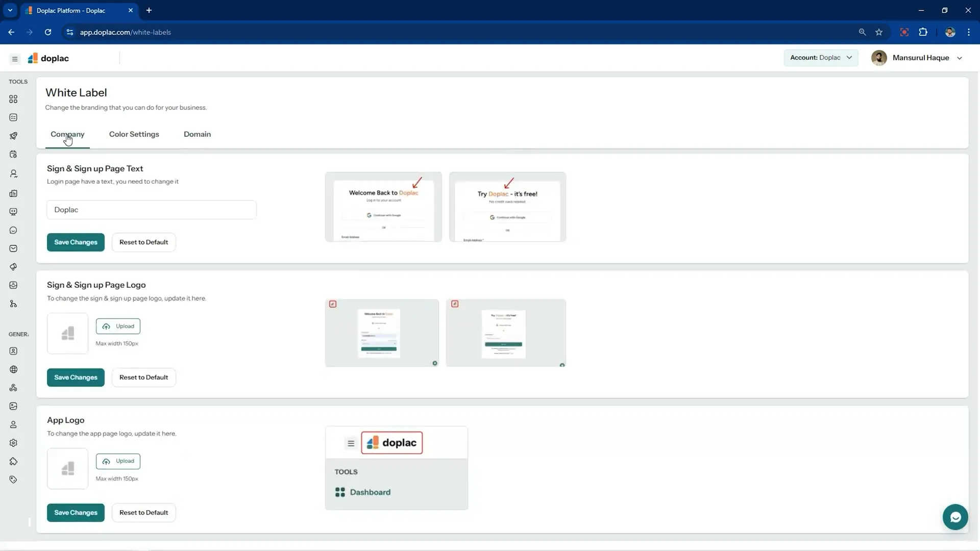980x551 pixels.
Task: Open the Account: Doplac dropdown
Action: coord(821,58)
